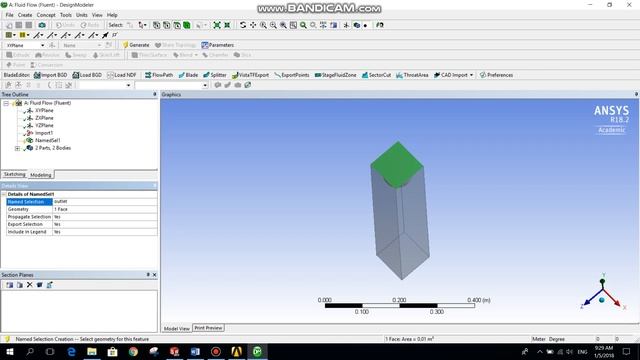The image size is (640, 360).
Task: Switch to the Print Preview tab
Action: 208,328
